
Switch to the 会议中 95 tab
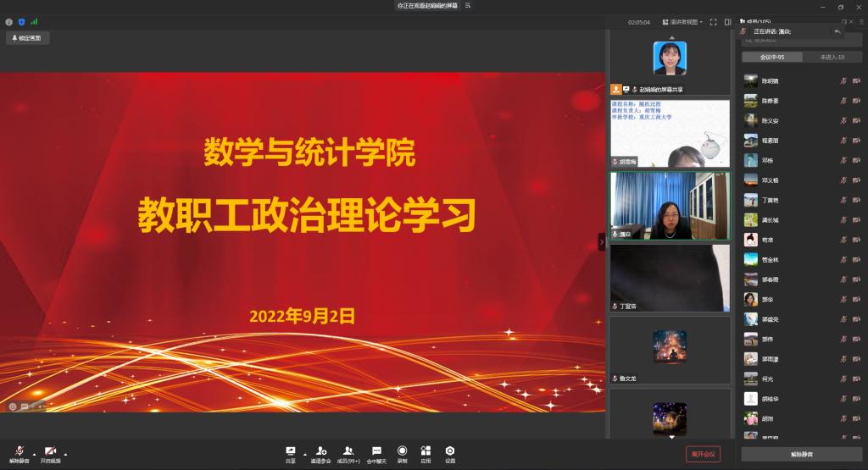tap(771, 57)
